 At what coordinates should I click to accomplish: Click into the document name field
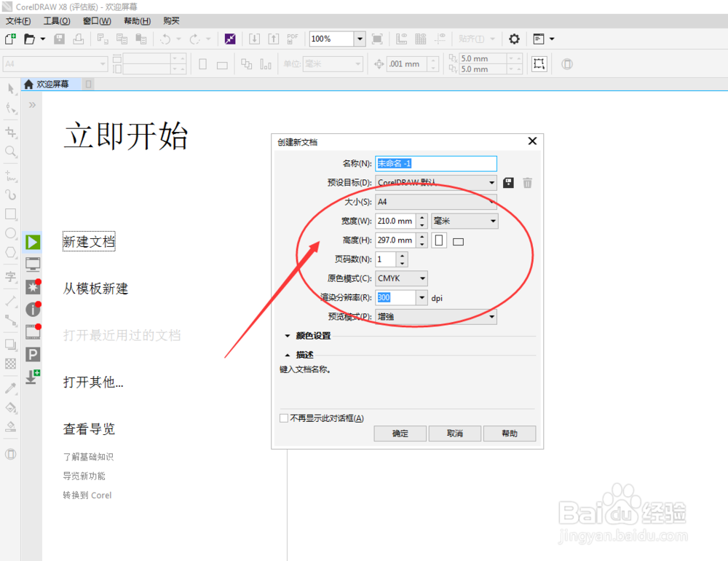pyautogui.click(x=436, y=164)
